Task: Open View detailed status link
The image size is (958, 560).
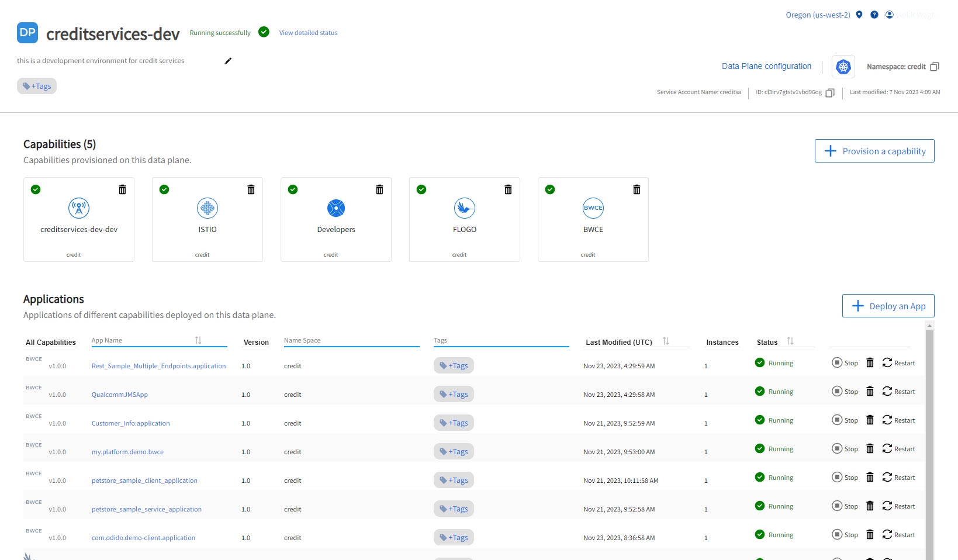Action: coord(308,33)
